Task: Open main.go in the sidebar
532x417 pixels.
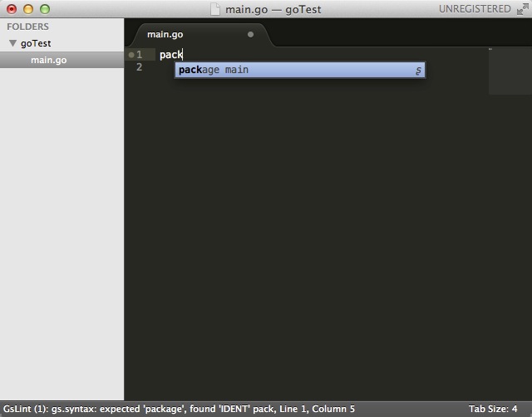Action: point(48,60)
